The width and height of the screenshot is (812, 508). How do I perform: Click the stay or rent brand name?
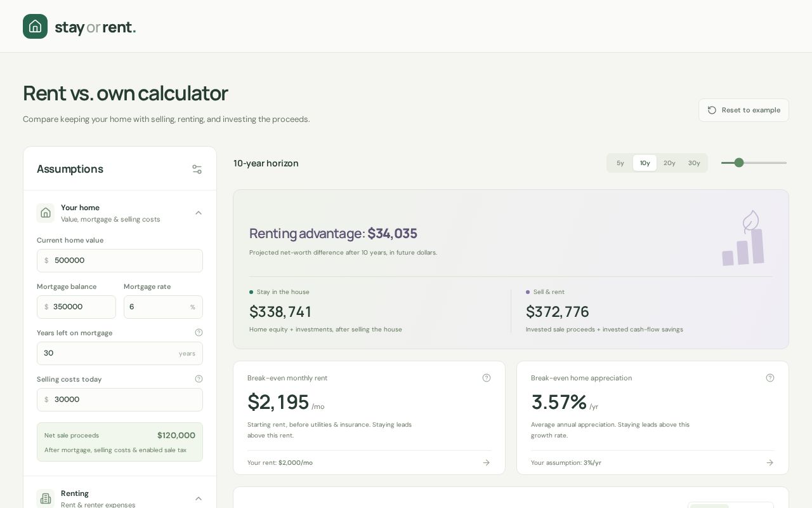click(x=95, y=27)
